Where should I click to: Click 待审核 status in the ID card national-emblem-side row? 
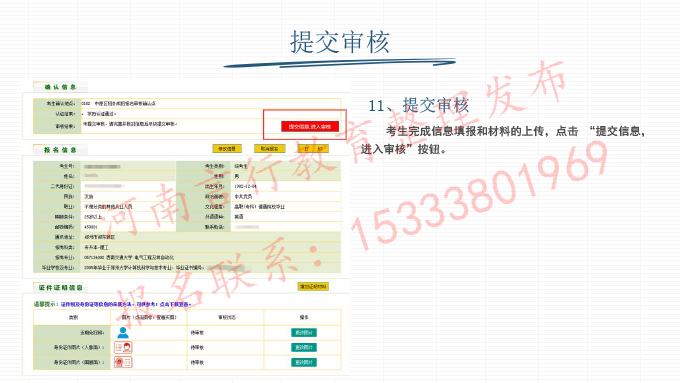pyautogui.click(x=197, y=363)
